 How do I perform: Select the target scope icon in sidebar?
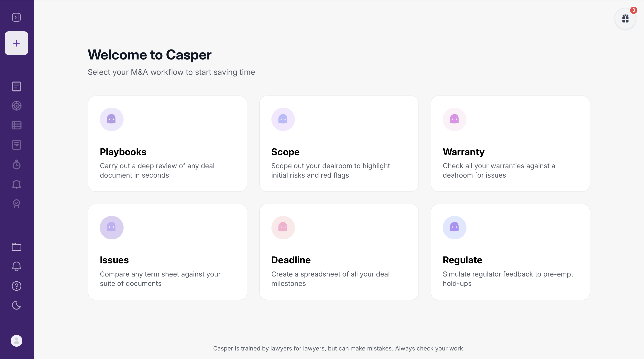16,106
